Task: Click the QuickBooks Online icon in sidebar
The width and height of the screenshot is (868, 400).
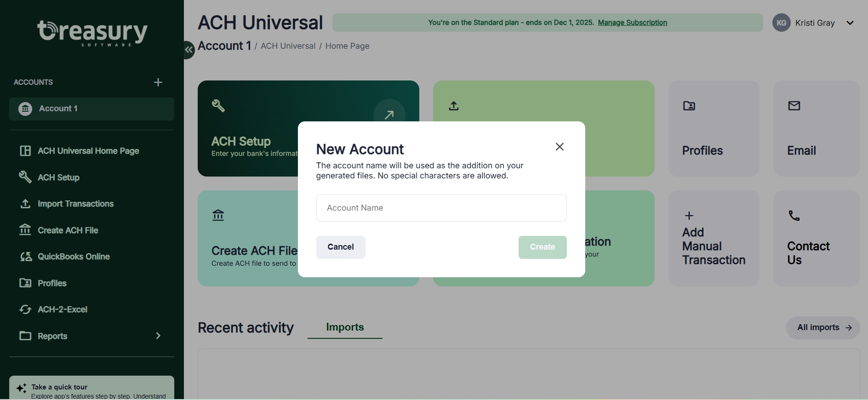Action: tap(26, 257)
